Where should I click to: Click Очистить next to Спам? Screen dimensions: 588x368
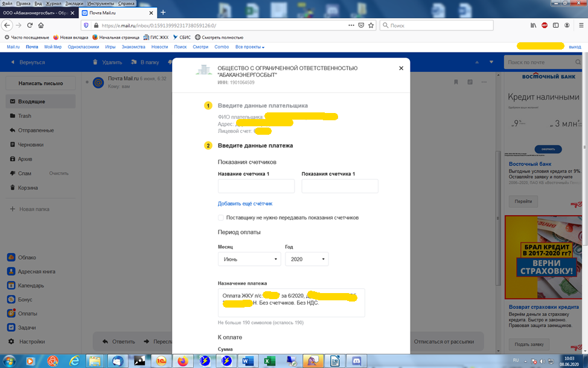(x=59, y=173)
